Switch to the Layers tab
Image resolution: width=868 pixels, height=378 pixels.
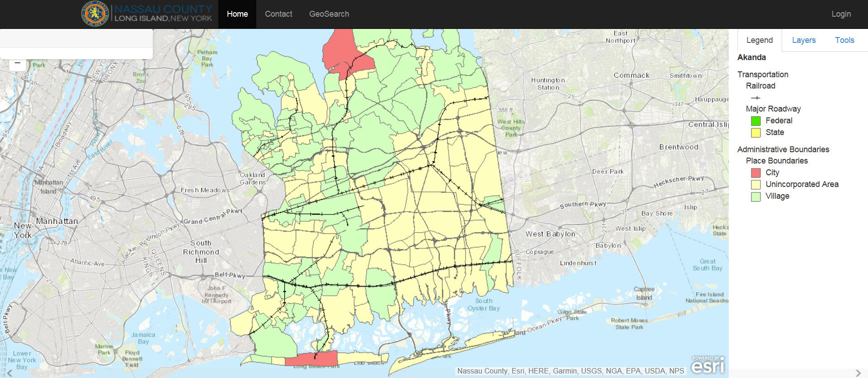[x=803, y=40]
